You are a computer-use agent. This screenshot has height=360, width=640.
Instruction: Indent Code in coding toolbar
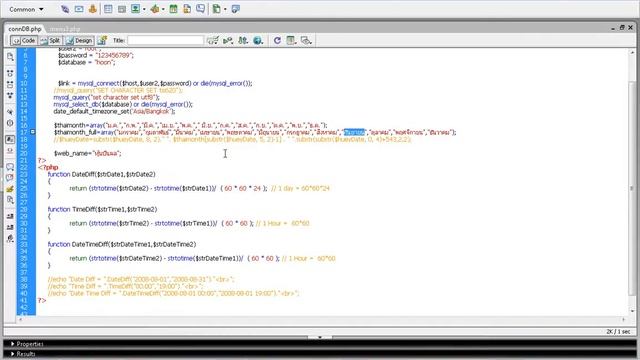click(10, 216)
